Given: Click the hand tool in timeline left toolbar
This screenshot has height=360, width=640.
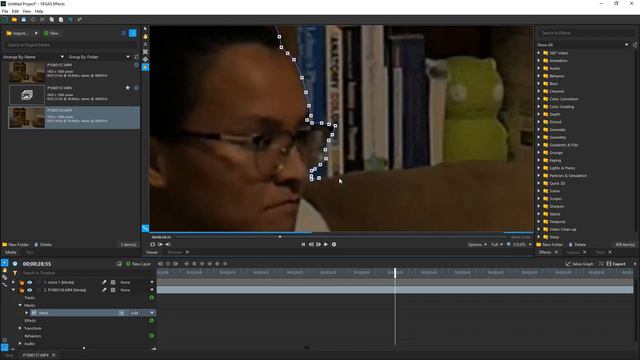Looking at the screenshot, I should (4, 270).
